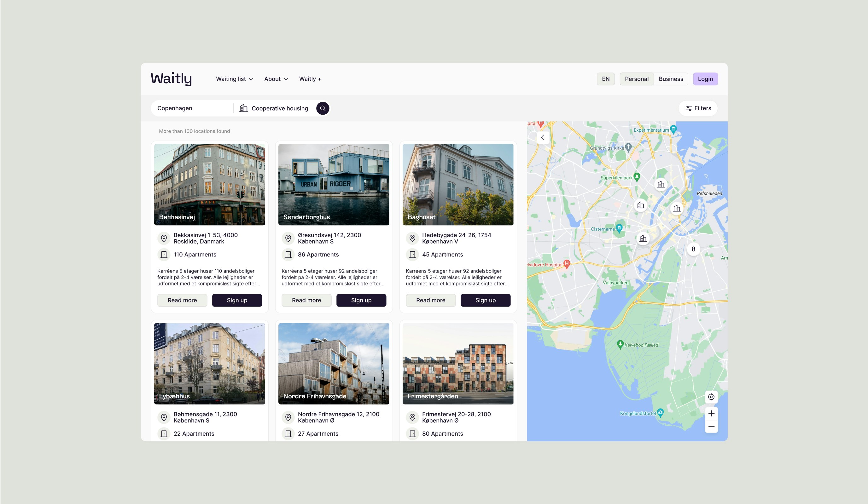Switch to Business mode
The width and height of the screenshot is (868, 504).
pos(671,79)
